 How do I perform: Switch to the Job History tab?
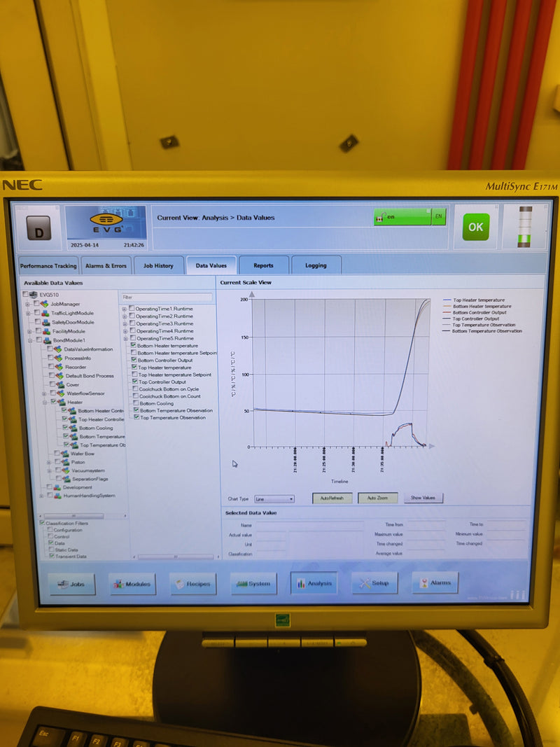158,266
